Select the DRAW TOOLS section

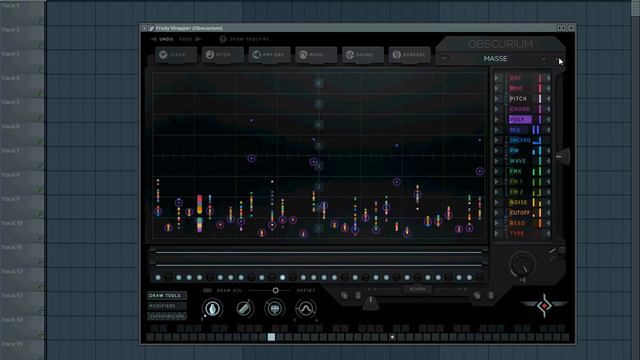167,295
